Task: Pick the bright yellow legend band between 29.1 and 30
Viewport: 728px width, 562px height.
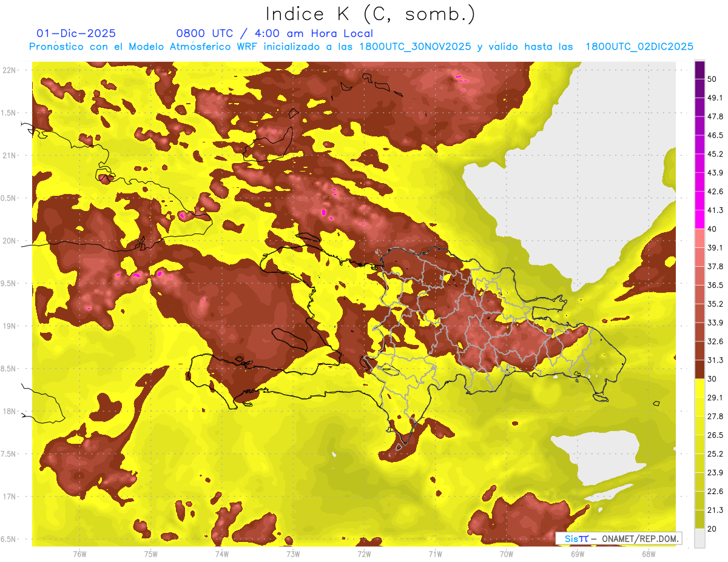Action: [x=699, y=388]
